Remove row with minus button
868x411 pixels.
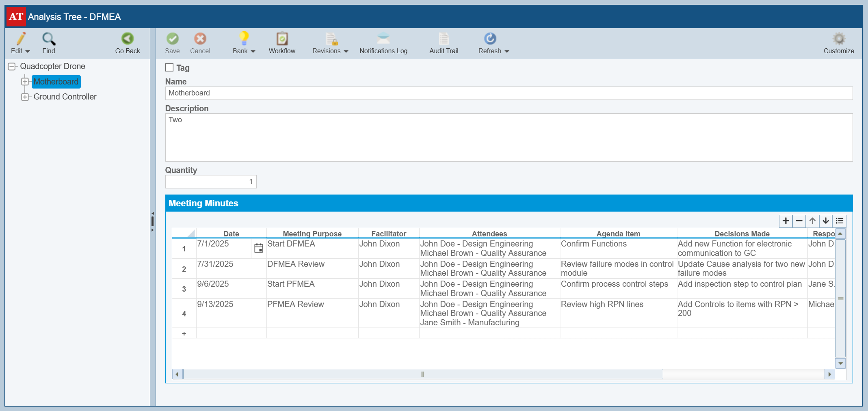pos(799,221)
